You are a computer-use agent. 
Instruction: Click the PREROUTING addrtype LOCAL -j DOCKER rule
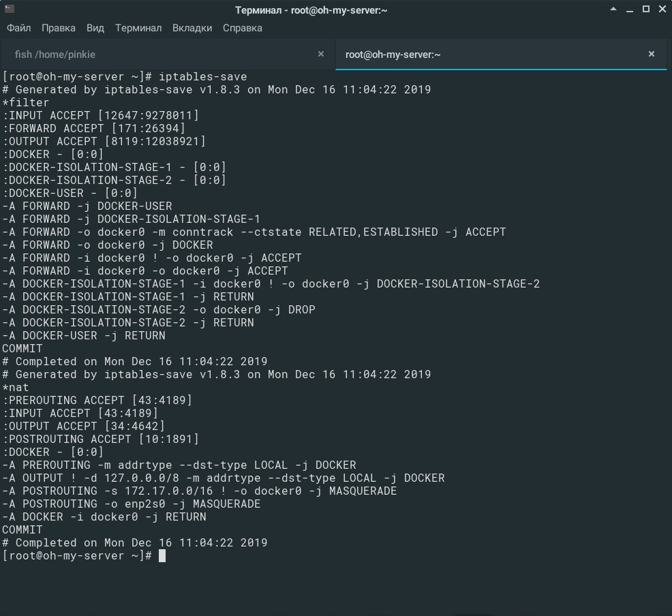tap(179, 465)
